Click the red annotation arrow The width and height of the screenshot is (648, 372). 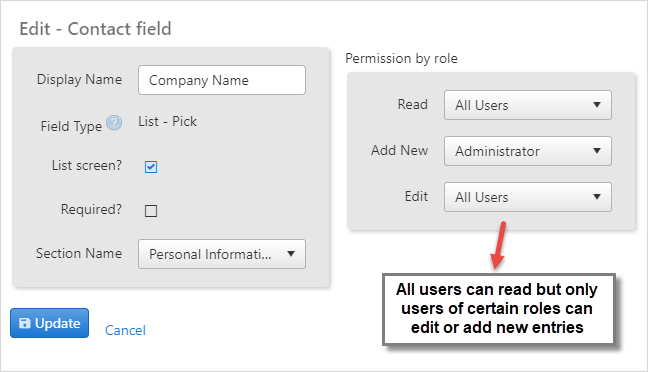click(x=498, y=245)
